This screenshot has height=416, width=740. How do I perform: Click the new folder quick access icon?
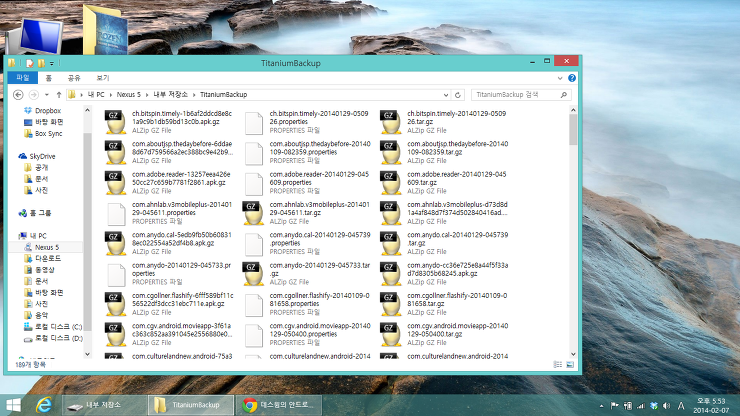click(x=42, y=63)
